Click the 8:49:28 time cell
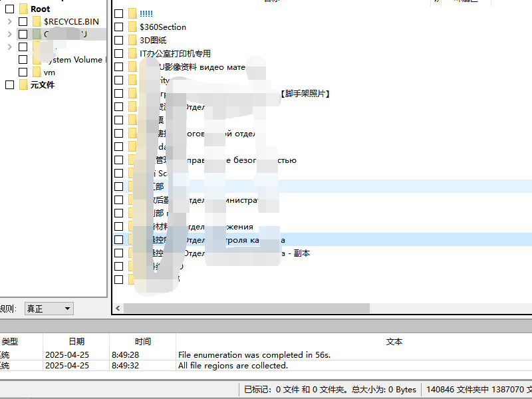The height and width of the screenshot is (399, 532). tap(126, 355)
